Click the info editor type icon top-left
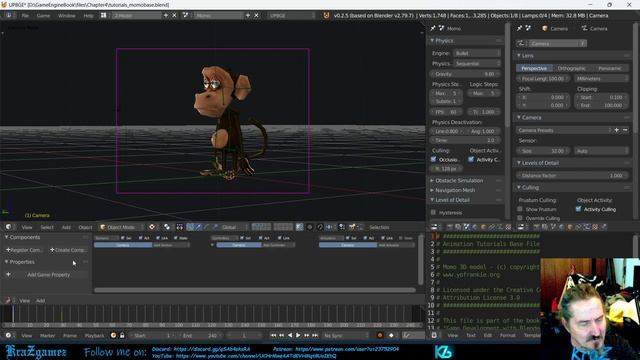 point(9,15)
